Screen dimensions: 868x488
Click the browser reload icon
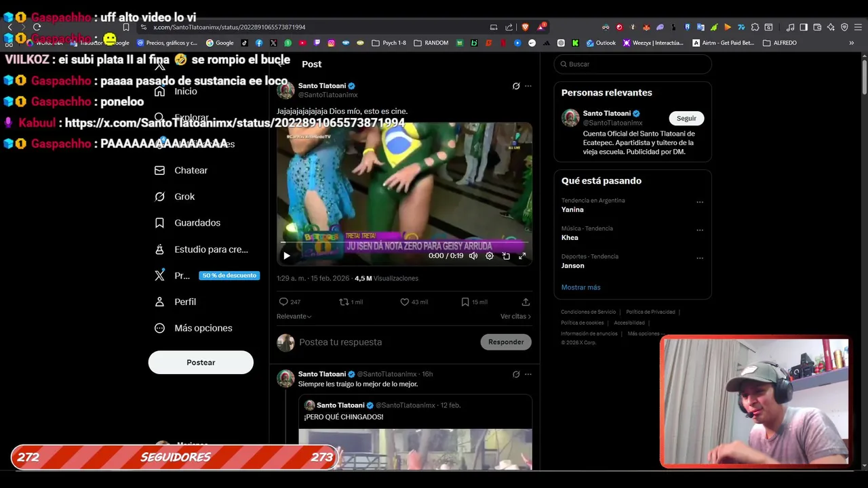click(37, 27)
